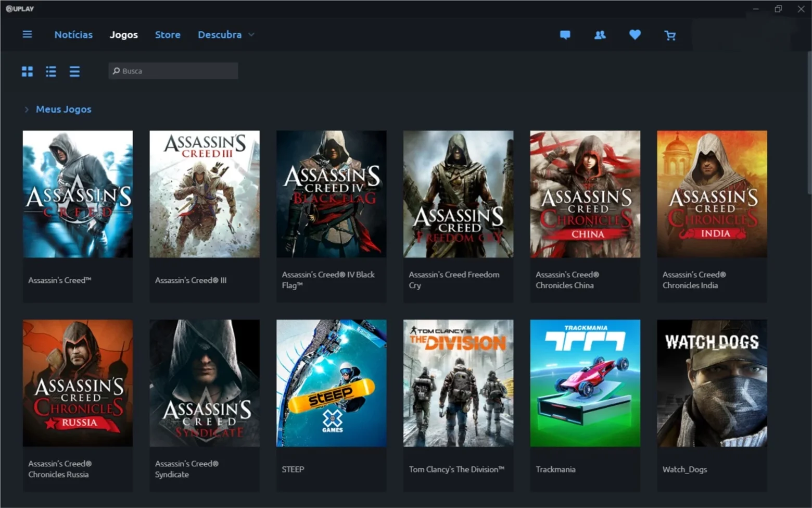Click "Assassin's Creed Freedom Cry" title text

tap(454, 280)
